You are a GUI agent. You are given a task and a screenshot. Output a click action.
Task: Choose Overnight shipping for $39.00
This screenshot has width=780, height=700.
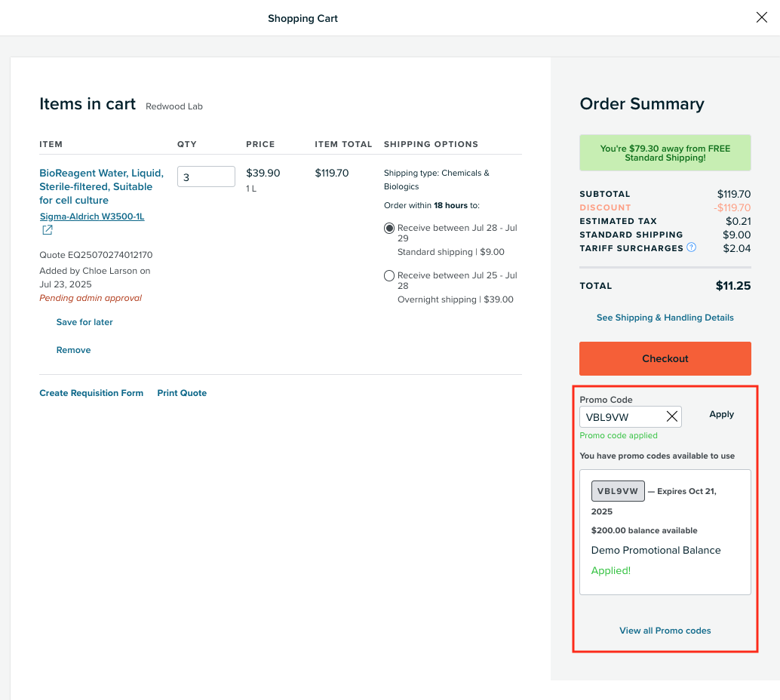tap(389, 276)
